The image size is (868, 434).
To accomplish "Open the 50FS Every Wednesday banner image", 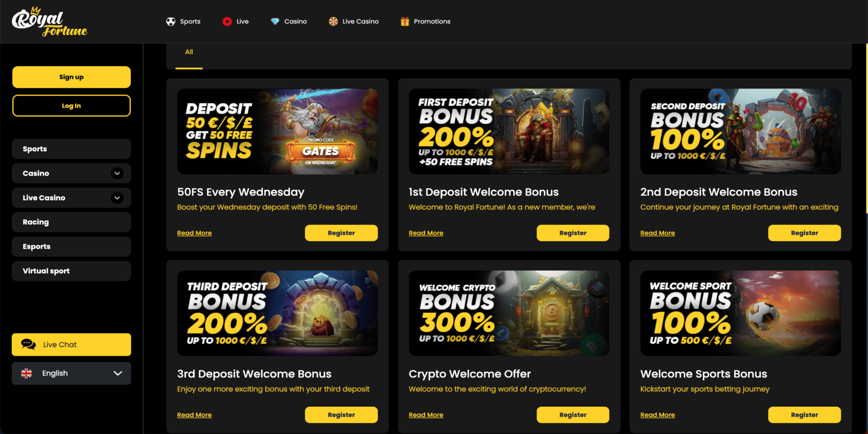I will pos(277,131).
